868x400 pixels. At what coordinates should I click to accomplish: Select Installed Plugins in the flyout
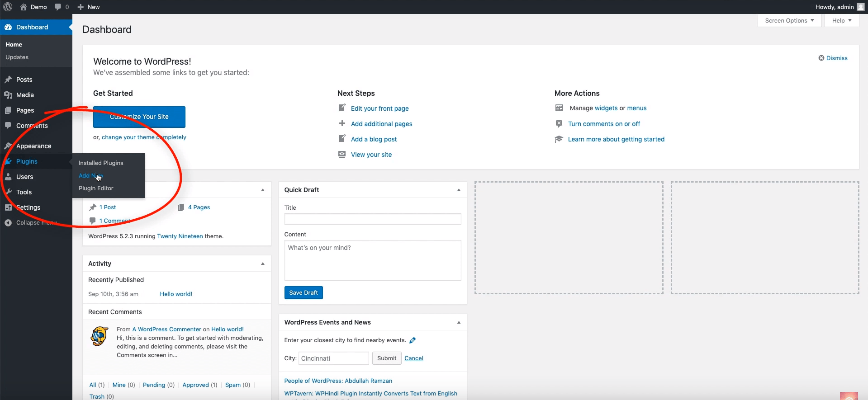pos(101,163)
